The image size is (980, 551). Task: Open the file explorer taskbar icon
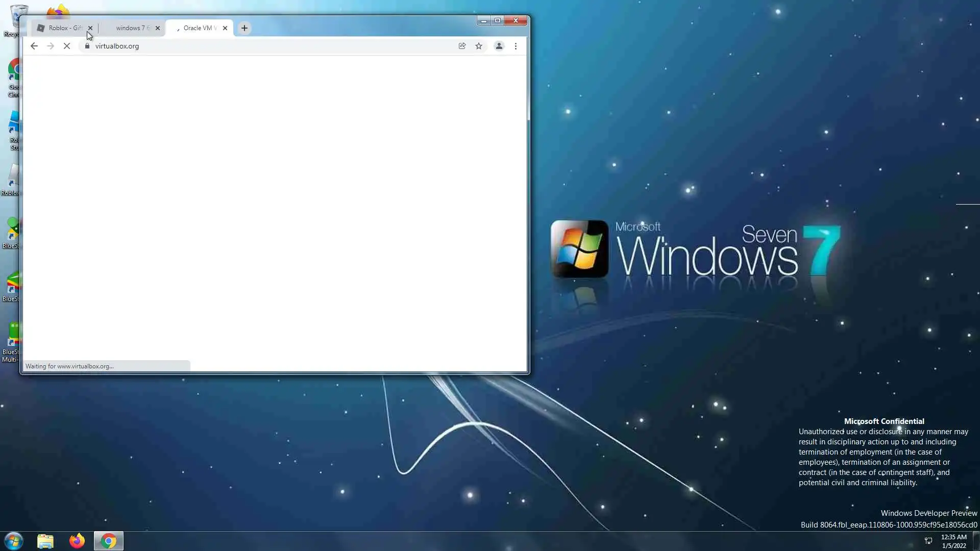tap(45, 541)
